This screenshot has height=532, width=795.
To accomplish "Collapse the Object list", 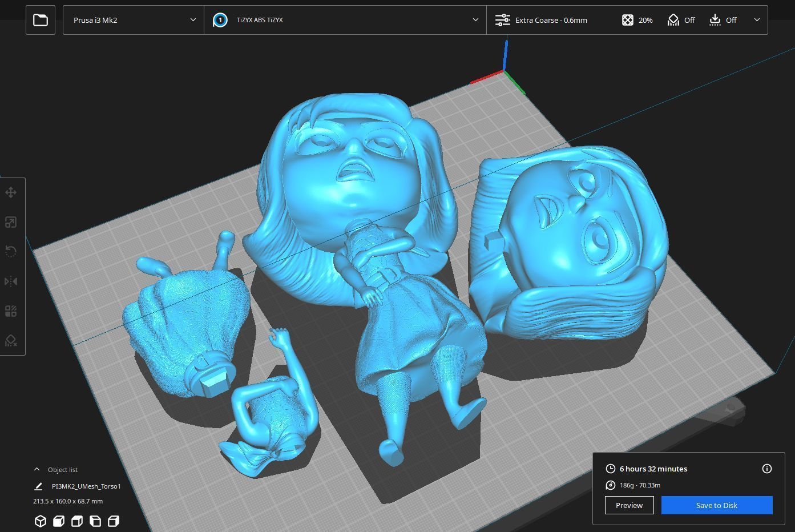I will coord(55,469).
